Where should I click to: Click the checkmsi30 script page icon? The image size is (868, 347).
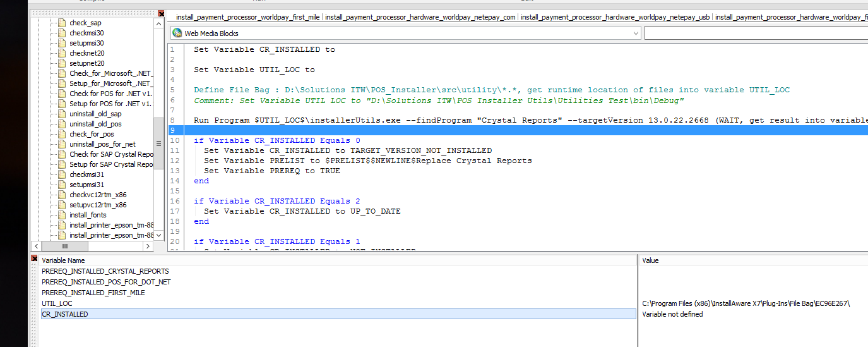(61, 33)
